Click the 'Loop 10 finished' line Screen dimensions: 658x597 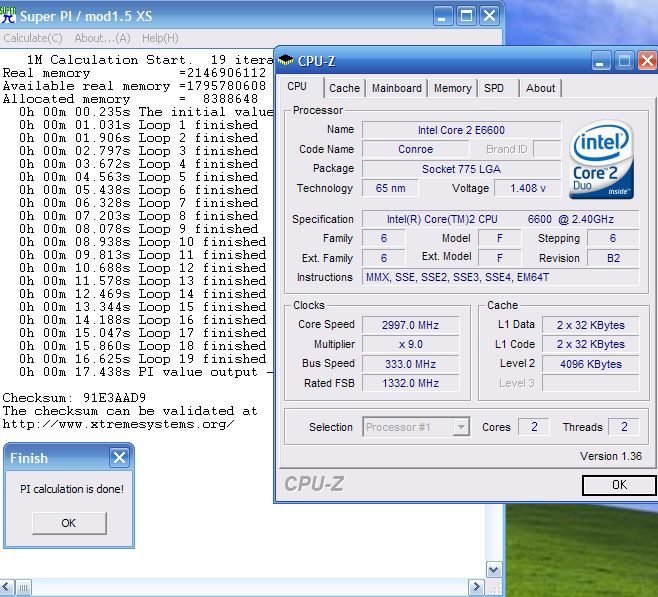pos(143,242)
